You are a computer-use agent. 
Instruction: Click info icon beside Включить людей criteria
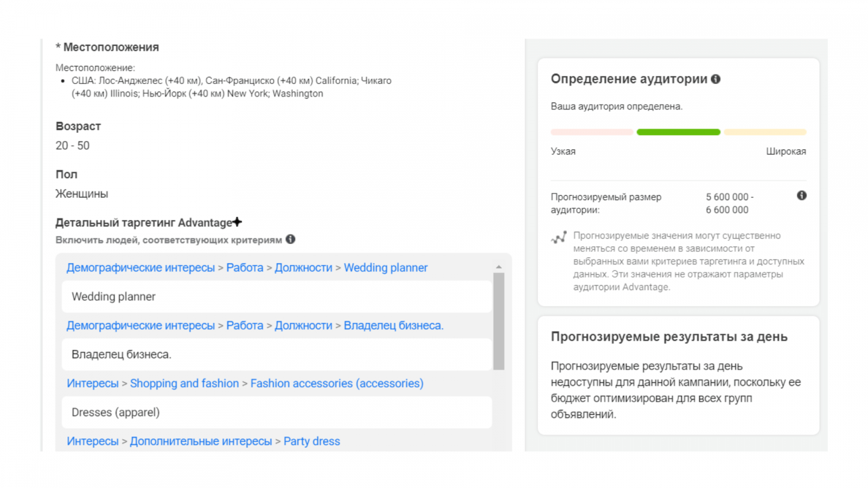point(291,239)
